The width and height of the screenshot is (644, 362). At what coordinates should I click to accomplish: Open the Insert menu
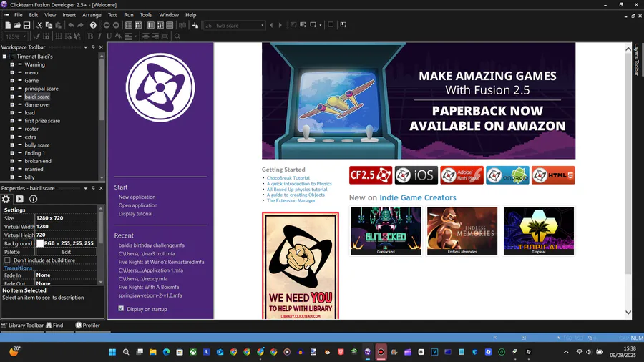click(x=69, y=15)
